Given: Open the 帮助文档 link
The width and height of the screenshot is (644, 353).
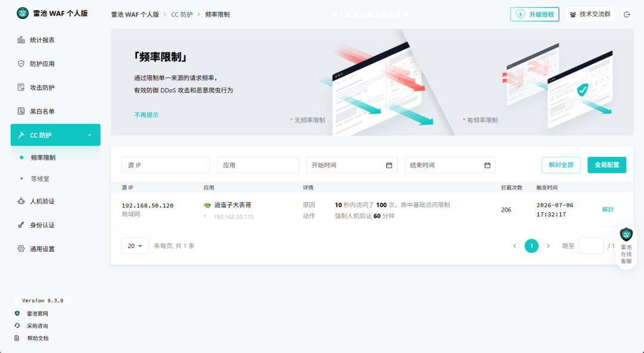Looking at the screenshot, I should coord(38,338).
